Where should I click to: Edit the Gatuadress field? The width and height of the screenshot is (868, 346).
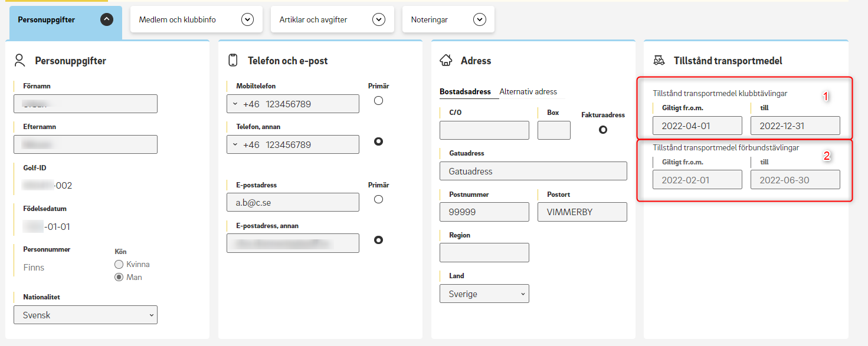coord(533,171)
